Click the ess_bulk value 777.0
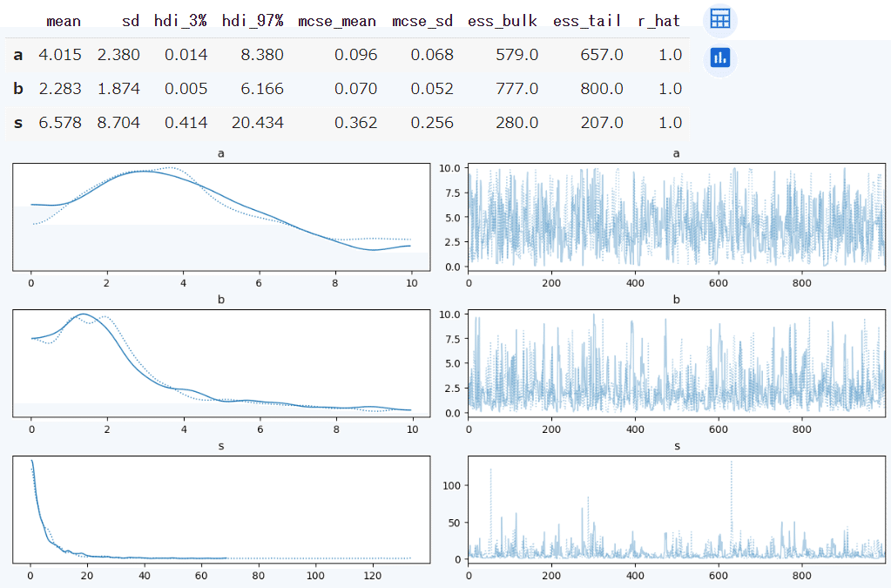This screenshot has height=588, width=891. pos(516,89)
